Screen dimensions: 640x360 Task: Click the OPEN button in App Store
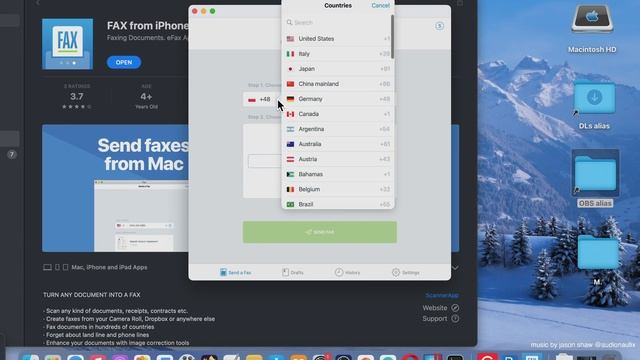(x=124, y=62)
